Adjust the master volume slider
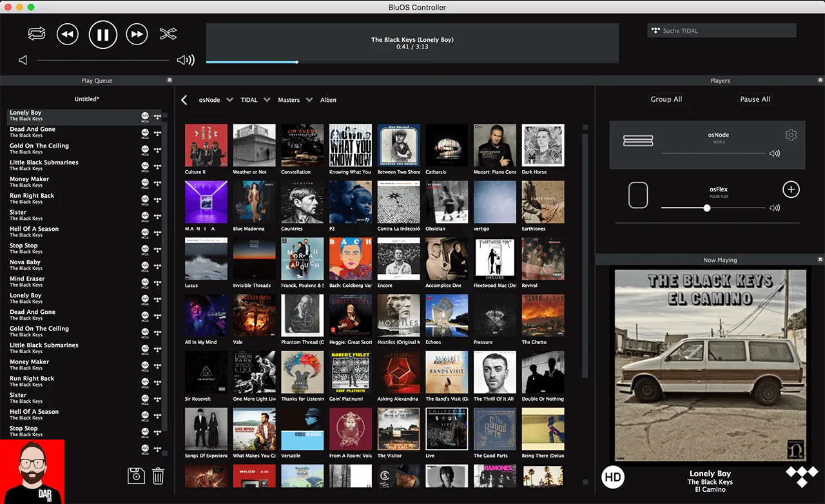This screenshot has height=504, width=825. 102,60
